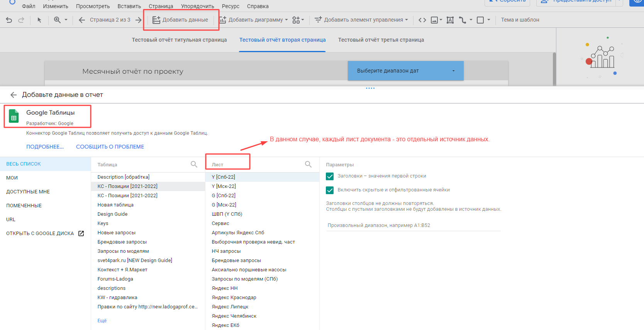Click the ПОДРОБНЕЕ link
The image size is (644, 330).
point(45,147)
